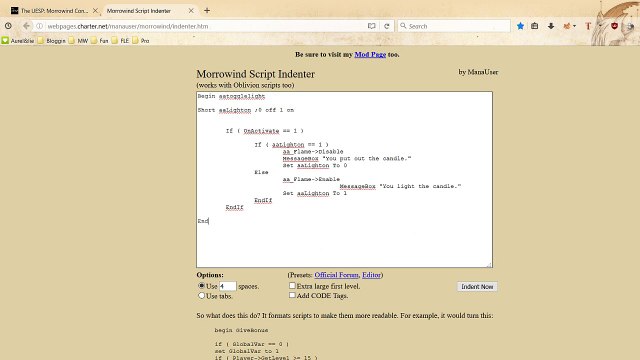Show site information icon in address bar
Viewport: 640px width, 360px height.
click(x=40, y=26)
